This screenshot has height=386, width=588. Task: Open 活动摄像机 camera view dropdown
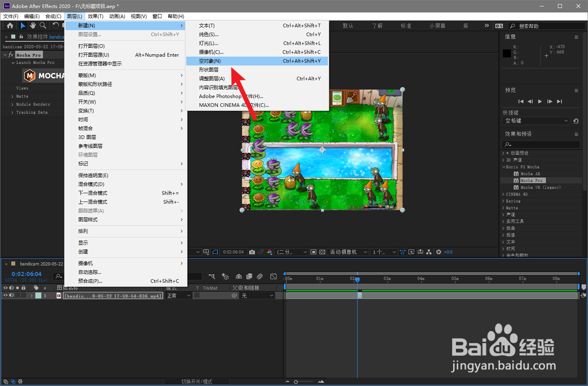348,252
